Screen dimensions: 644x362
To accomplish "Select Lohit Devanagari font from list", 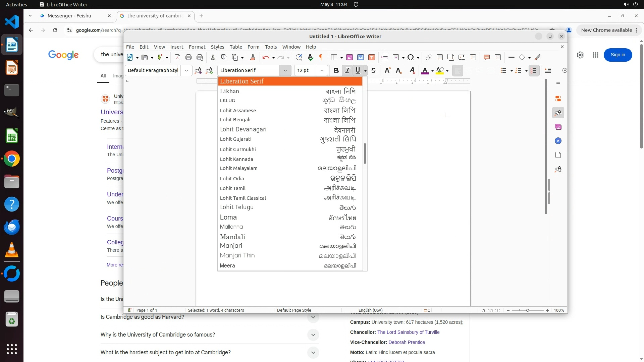I will pos(243,129).
